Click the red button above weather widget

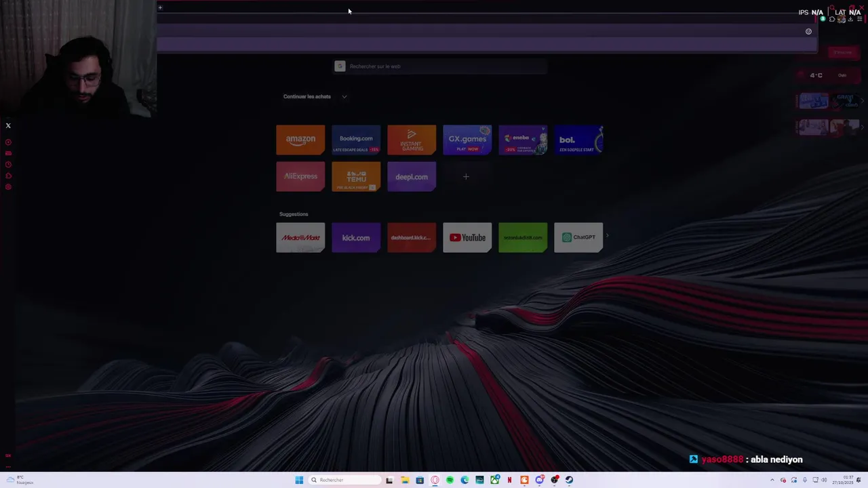coord(842,52)
